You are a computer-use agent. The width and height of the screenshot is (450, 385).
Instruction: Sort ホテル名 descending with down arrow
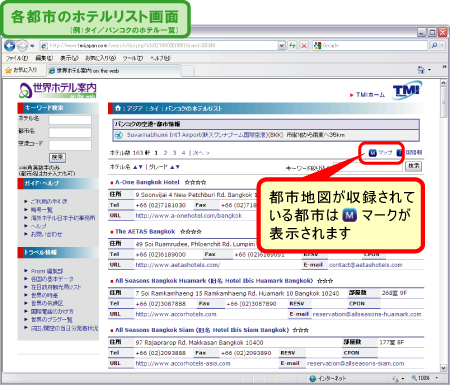point(141,167)
